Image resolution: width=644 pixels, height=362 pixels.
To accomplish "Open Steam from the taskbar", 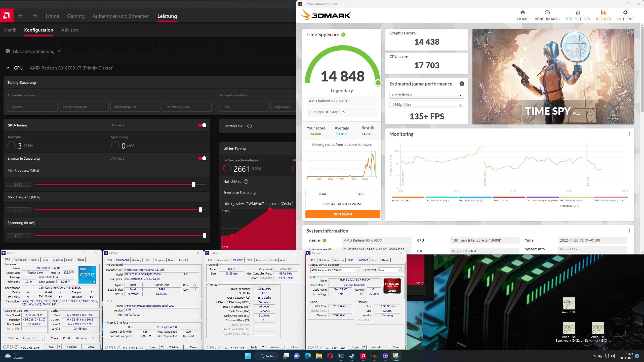I will [x=352, y=356].
